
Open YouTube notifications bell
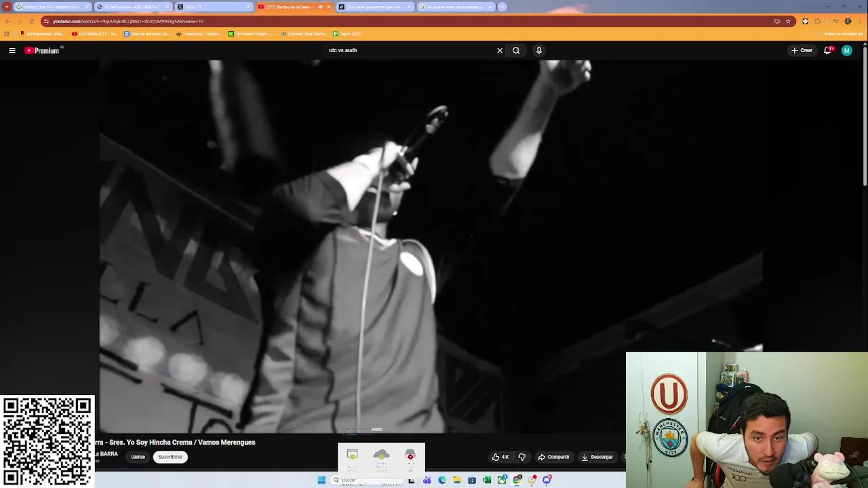pyautogui.click(x=827, y=50)
